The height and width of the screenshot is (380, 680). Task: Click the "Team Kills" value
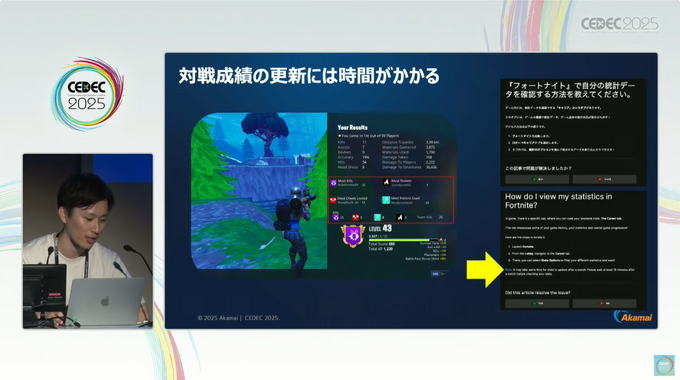[441, 217]
